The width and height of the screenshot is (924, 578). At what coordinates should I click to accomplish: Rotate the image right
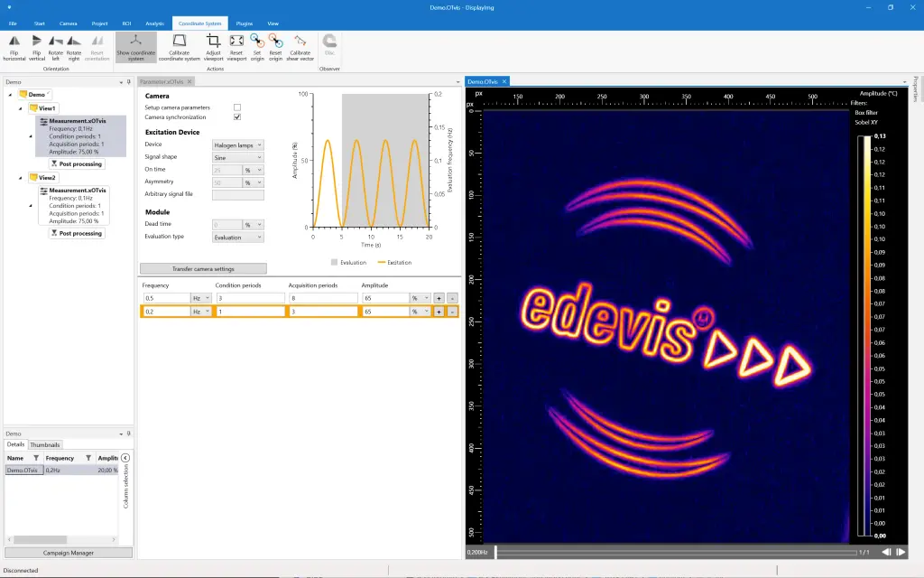(x=74, y=47)
